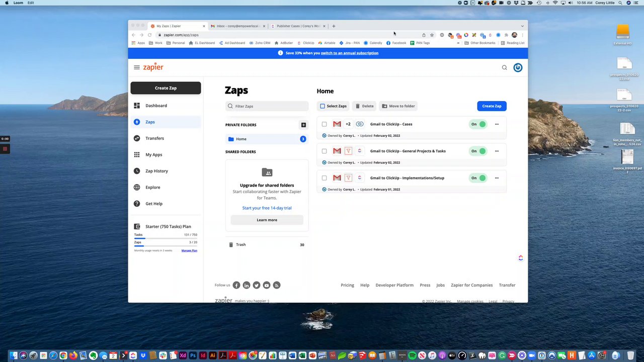644x362 pixels.
Task: Open My Apps in the sidebar
Action: [166, 154]
